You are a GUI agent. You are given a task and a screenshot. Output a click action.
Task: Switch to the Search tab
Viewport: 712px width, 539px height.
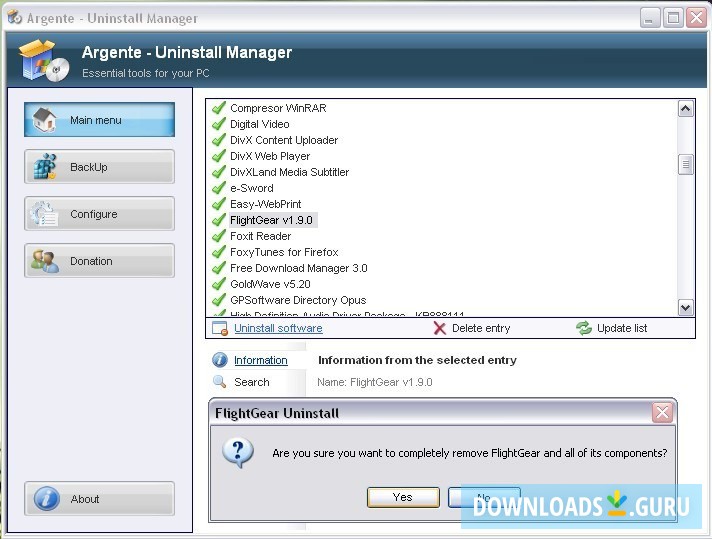tap(252, 382)
